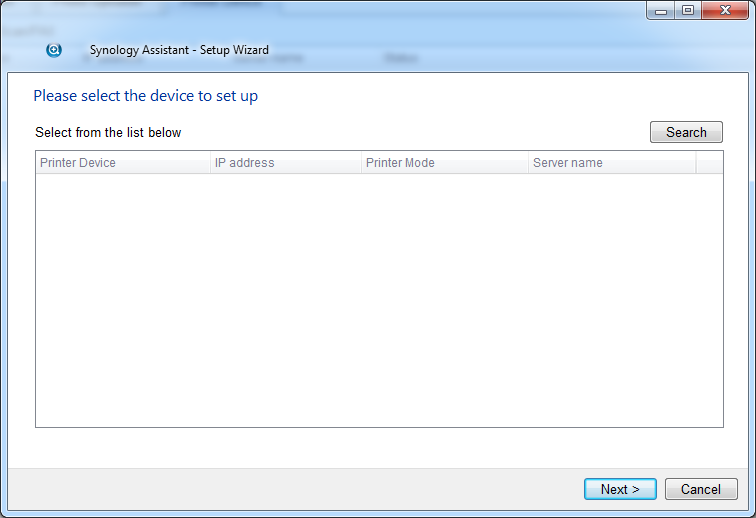Screen dimensions: 756x518
Task: Click 'Synology Assistant - Setup Wizard' title text
Action: [179, 50]
